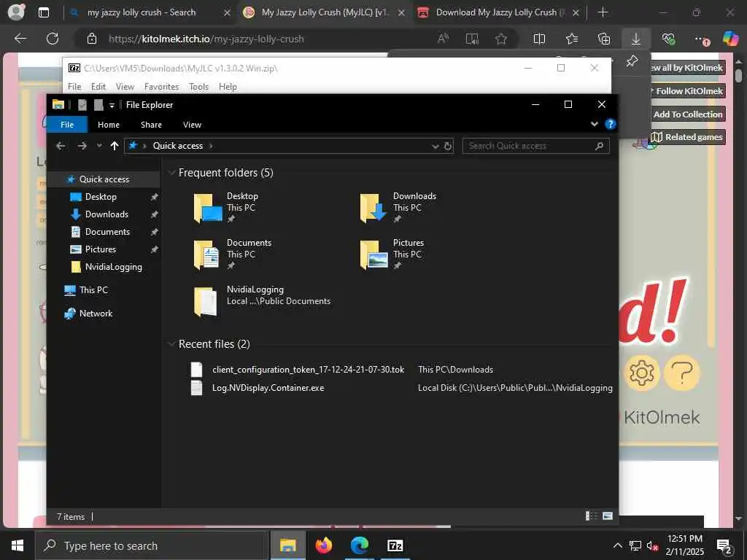Click File Explorer Properties quick access icon
This screenshot has height=560, width=747.
tap(82, 105)
